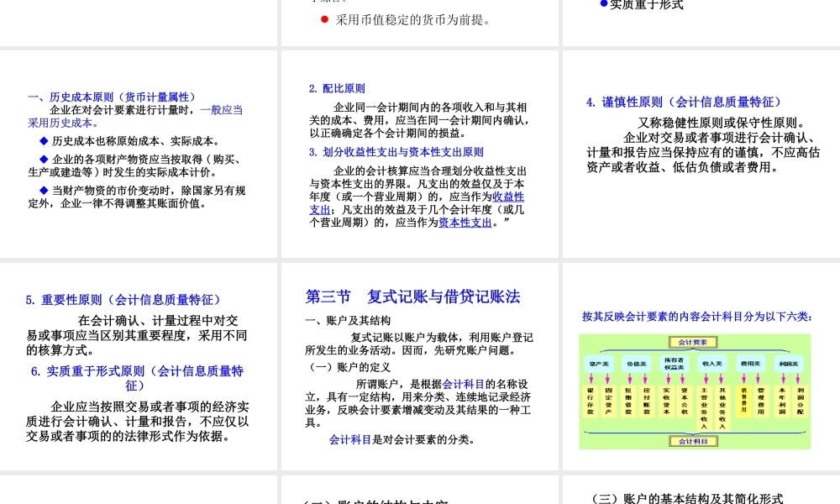
Task: Select the 会计要素 header box in the diagram
Action: point(693,342)
